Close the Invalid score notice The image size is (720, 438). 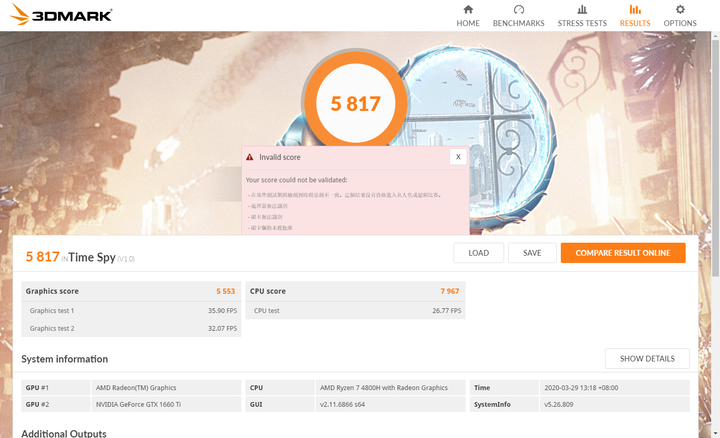pos(458,157)
